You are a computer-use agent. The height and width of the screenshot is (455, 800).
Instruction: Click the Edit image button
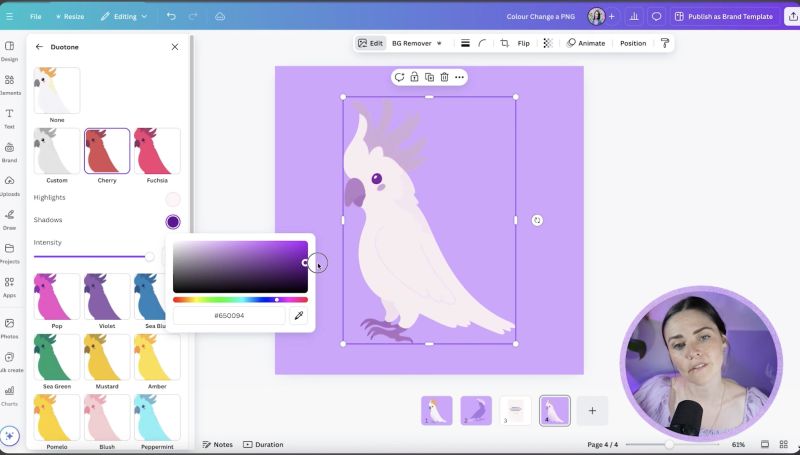click(370, 43)
